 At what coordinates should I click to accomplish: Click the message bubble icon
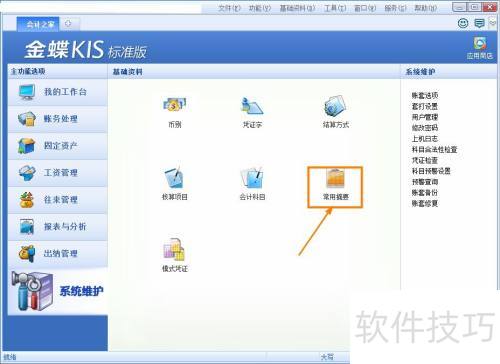tap(479, 23)
